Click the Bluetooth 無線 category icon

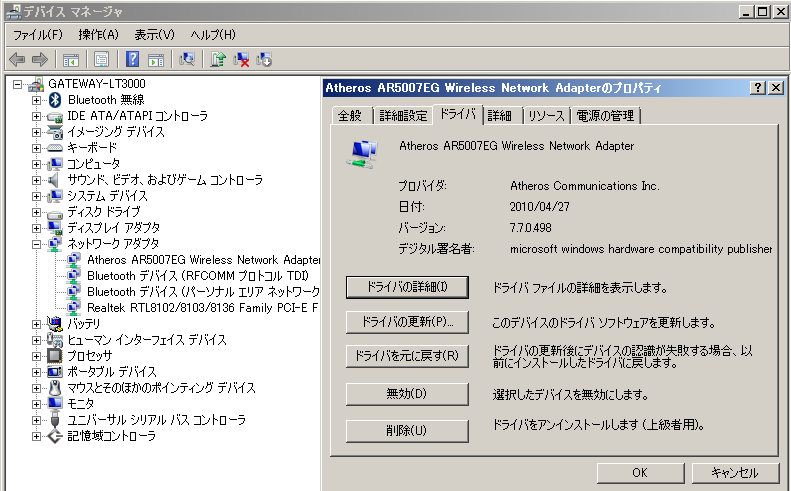pyautogui.click(x=55, y=100)
